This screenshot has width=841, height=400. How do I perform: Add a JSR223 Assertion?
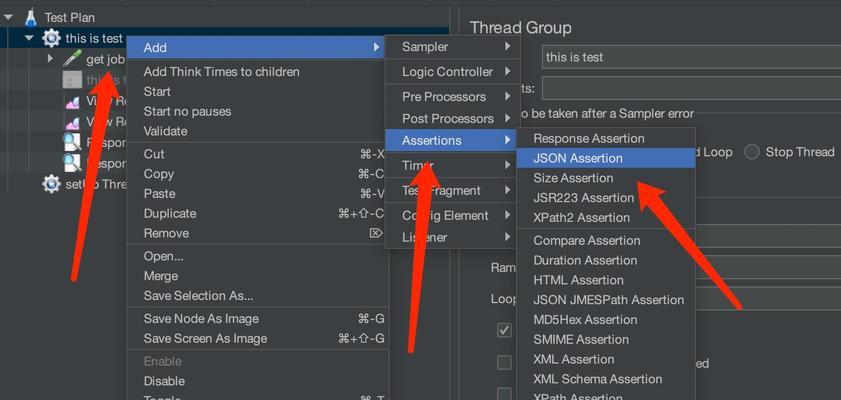point(606,198)
